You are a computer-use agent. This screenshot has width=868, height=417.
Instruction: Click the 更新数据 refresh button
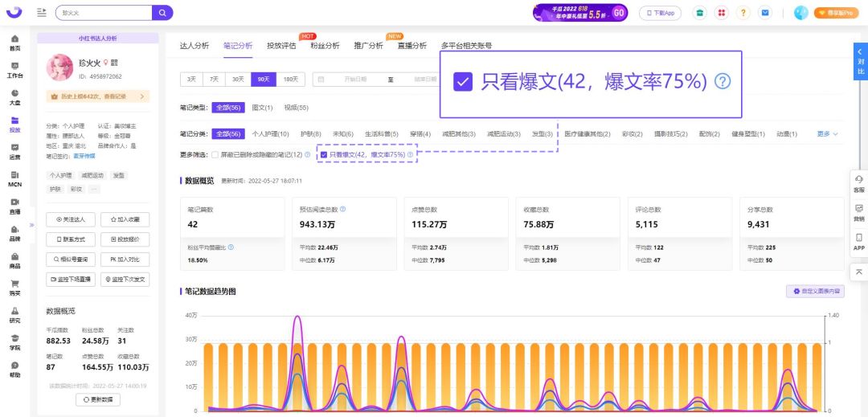pyautogui.click(x=98, y=399)
